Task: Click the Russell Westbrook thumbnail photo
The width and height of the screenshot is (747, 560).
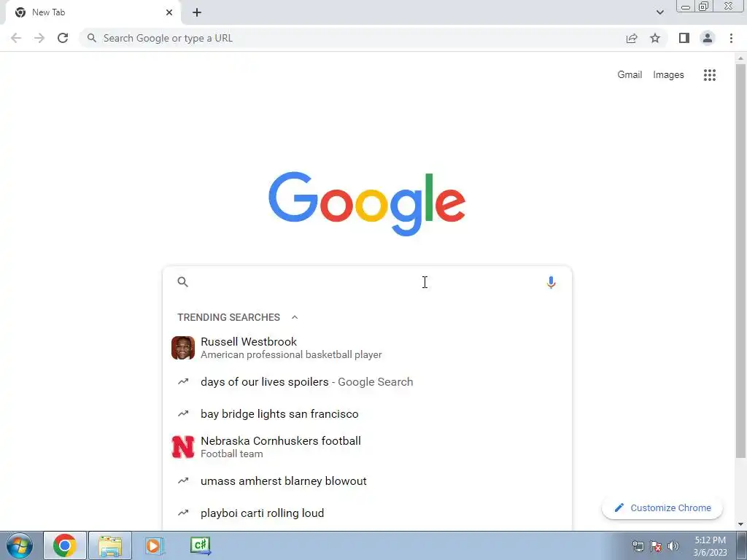Action: (x=183, y=348)
